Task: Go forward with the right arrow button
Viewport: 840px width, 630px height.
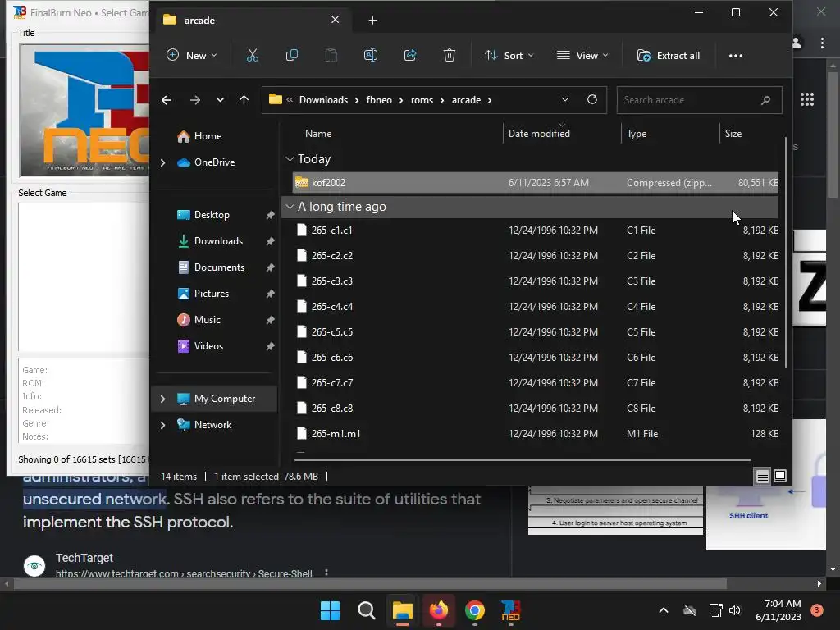Action: (195, 100)
